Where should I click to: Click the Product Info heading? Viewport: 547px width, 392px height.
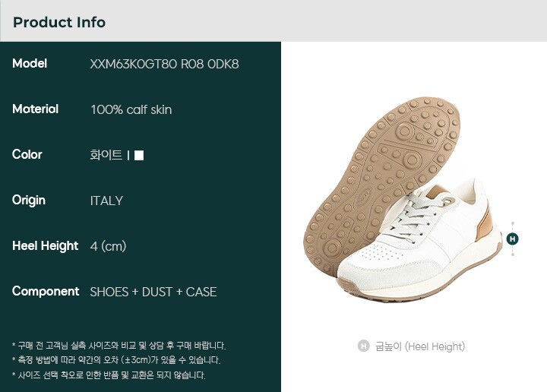pyautogui.click(x=59, y=22)
